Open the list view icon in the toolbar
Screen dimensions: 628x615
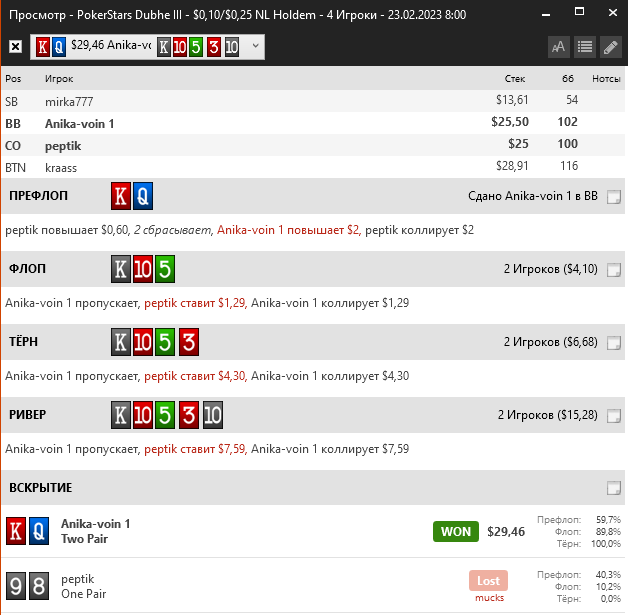coord(585,47)
